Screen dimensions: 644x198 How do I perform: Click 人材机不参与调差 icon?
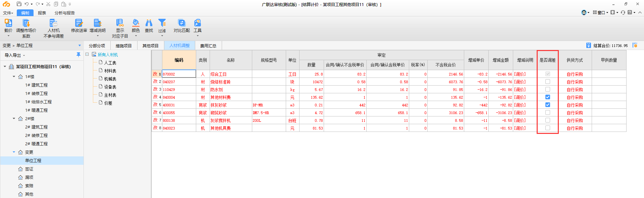pyautogui.click(x=53, y=23)
